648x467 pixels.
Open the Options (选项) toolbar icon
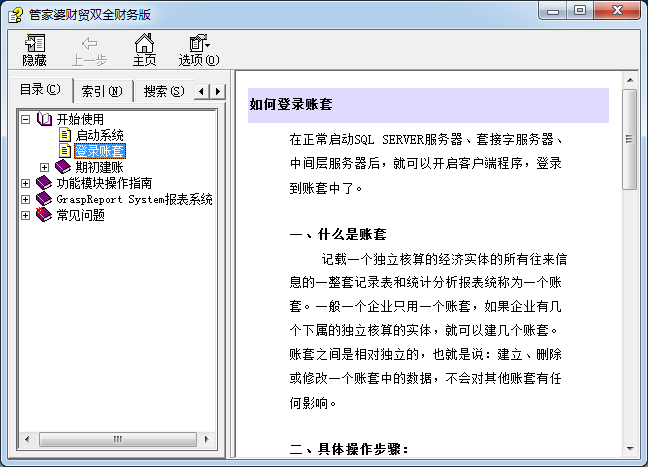(x=199, y=43)
